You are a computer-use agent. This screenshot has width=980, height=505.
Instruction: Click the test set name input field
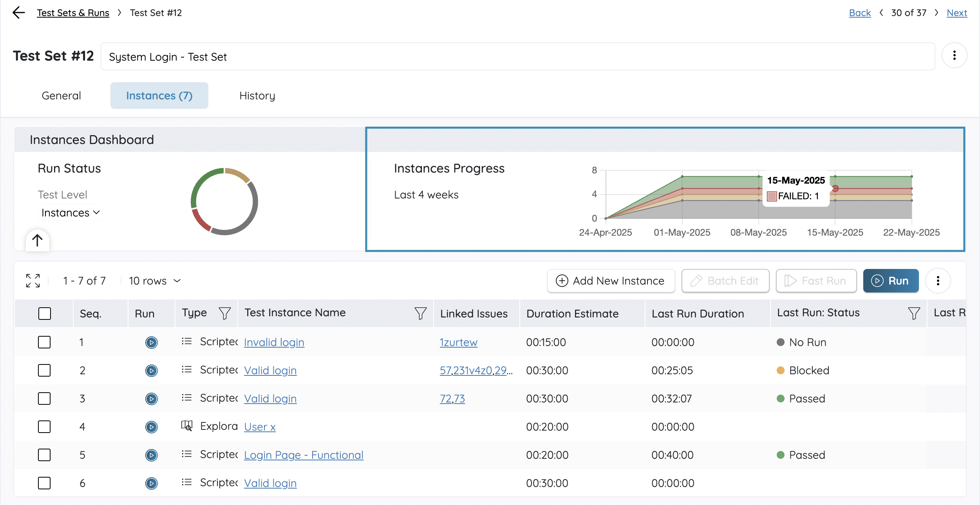[517, 57]
